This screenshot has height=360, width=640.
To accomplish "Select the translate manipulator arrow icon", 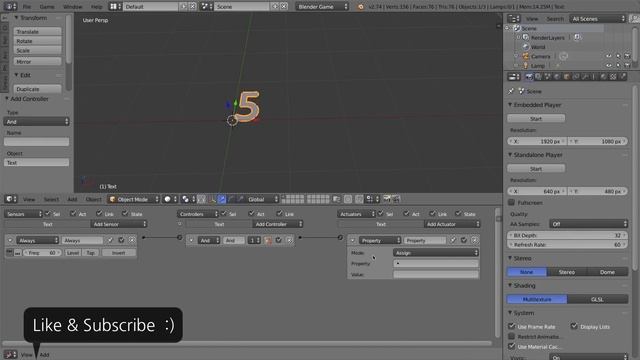I will 222,199.
